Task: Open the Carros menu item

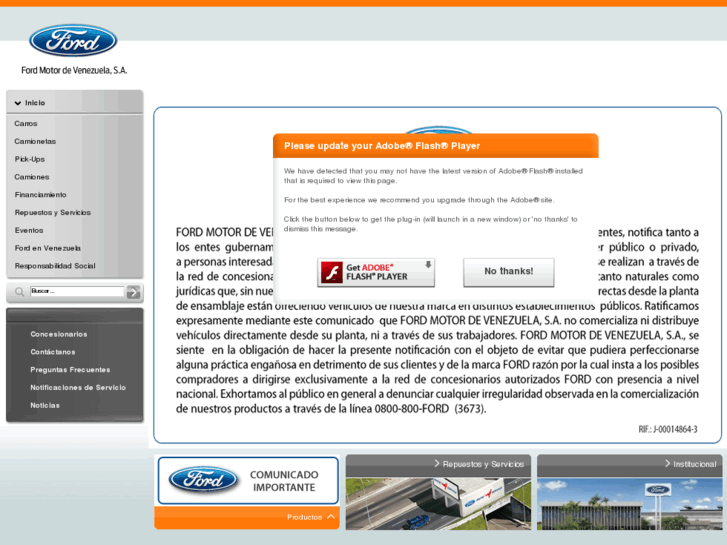Action: [x=26, y=123]
